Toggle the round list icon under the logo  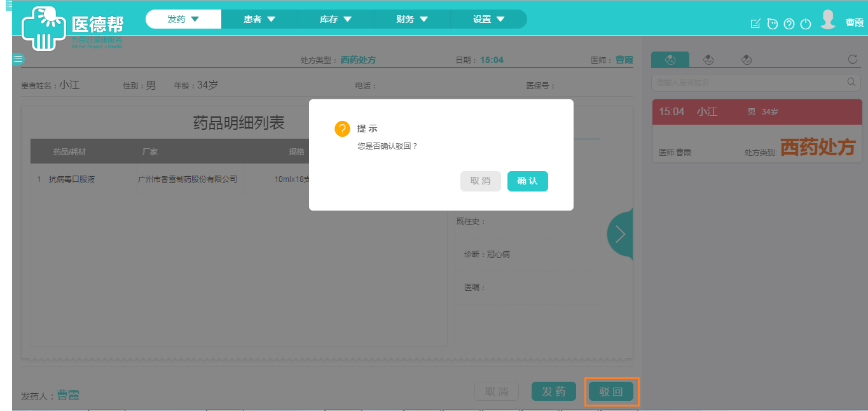[x=18, y=59]
